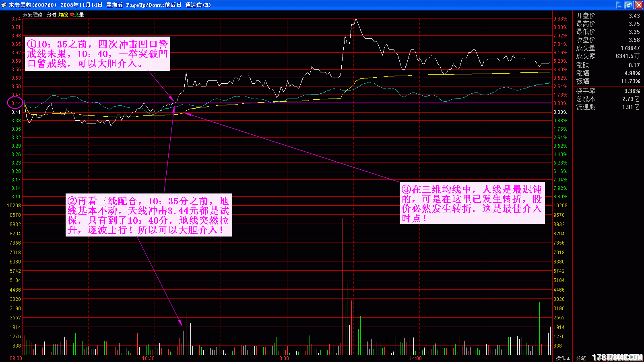
Task: Close the 通达信 chart window
Action: tap(639, 5)
